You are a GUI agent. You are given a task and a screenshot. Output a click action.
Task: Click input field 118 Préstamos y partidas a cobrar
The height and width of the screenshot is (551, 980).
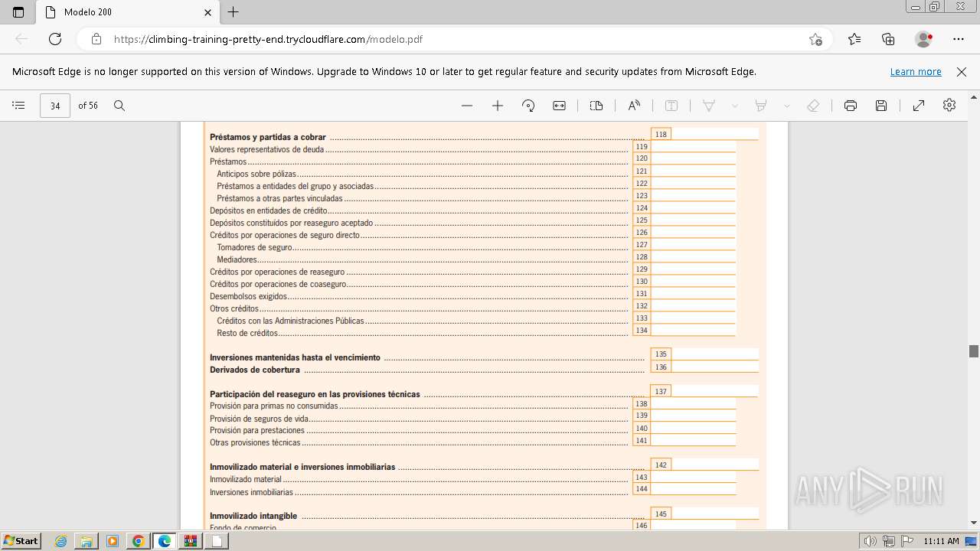714,134
